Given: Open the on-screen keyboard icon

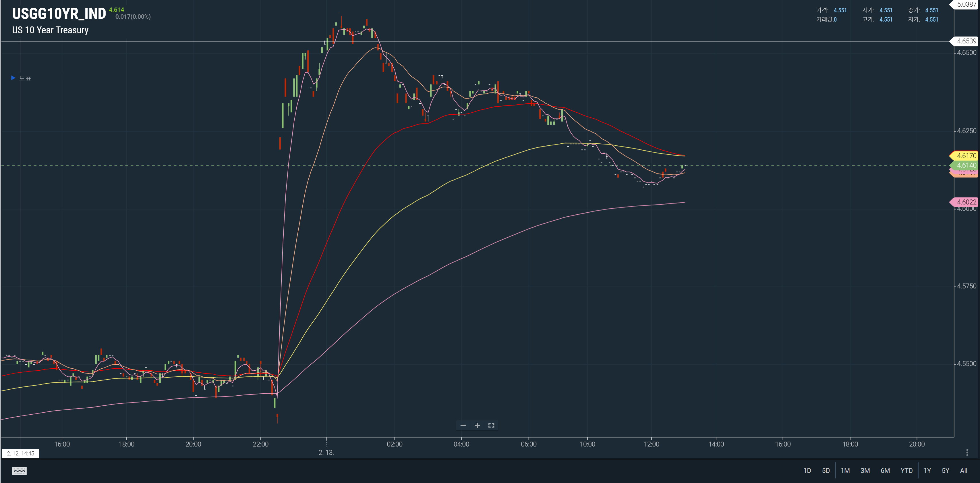Looking at the screenshot, I should [x=20, y=471].
